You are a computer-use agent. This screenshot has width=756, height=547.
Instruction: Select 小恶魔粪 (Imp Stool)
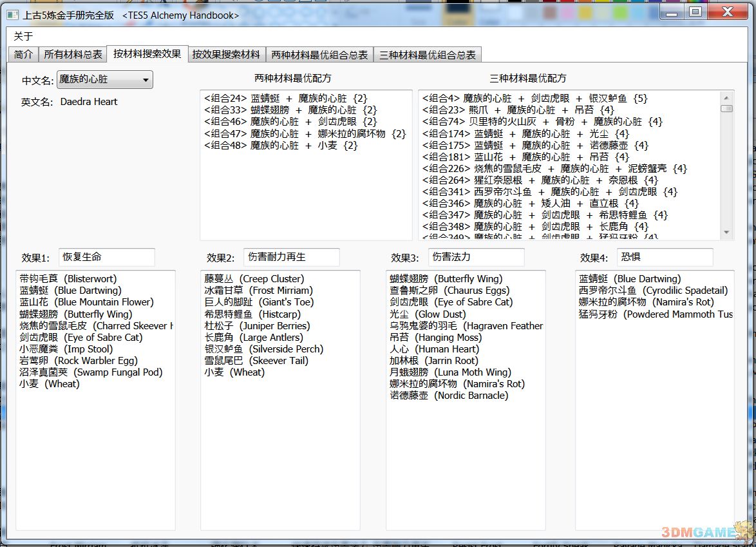coord(66,349)
